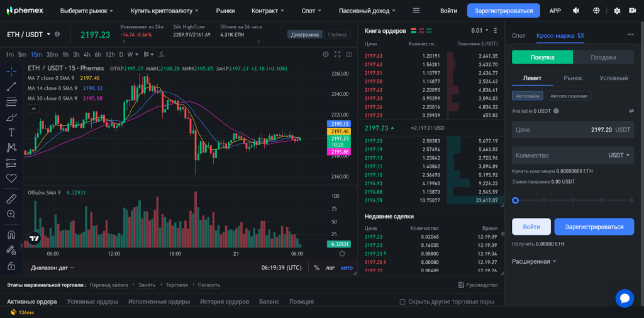
Task: Open the language globe icon
Action: point(597,11)
